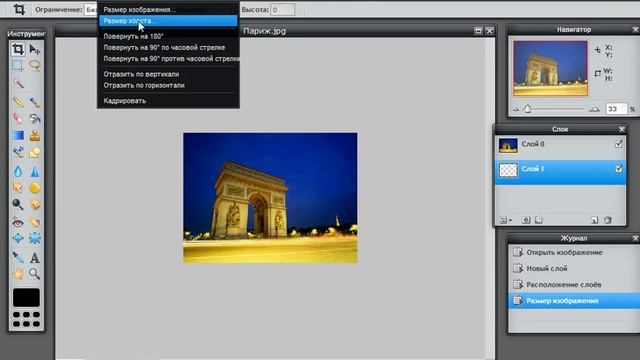Select the Move tool
Screen dimensions: 640x360
click(35, 49)
